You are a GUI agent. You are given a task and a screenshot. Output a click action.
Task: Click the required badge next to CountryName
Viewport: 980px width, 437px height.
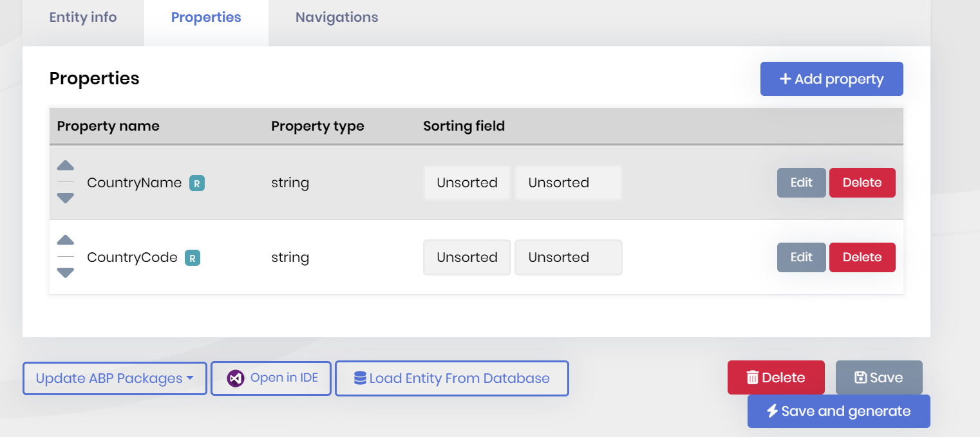(x=197, y=183)
